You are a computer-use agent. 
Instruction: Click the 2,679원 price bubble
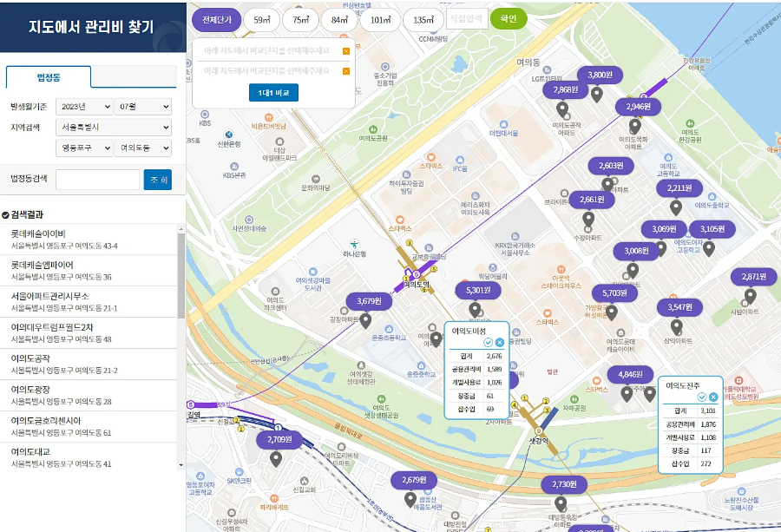tap(415, 480)
